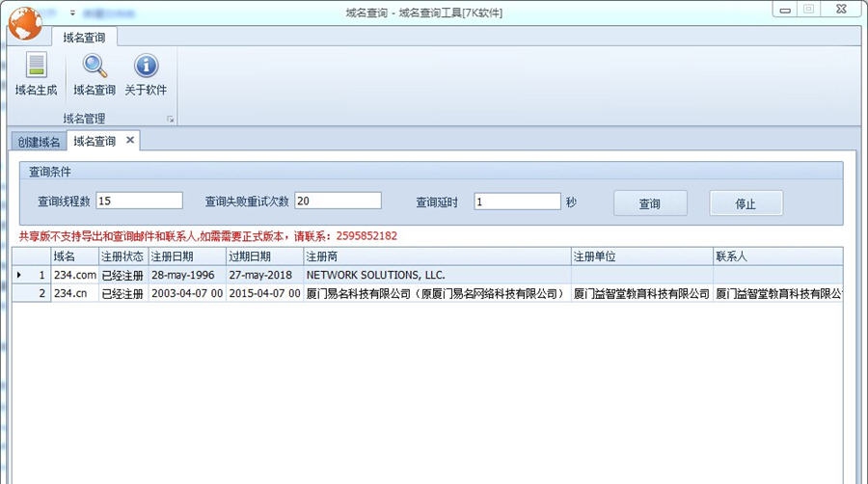The height and width of the screenshot is (484, 868).
Task: Close the 域名查询 document tab
Action: pyautogui.click(x=130, y=140)
